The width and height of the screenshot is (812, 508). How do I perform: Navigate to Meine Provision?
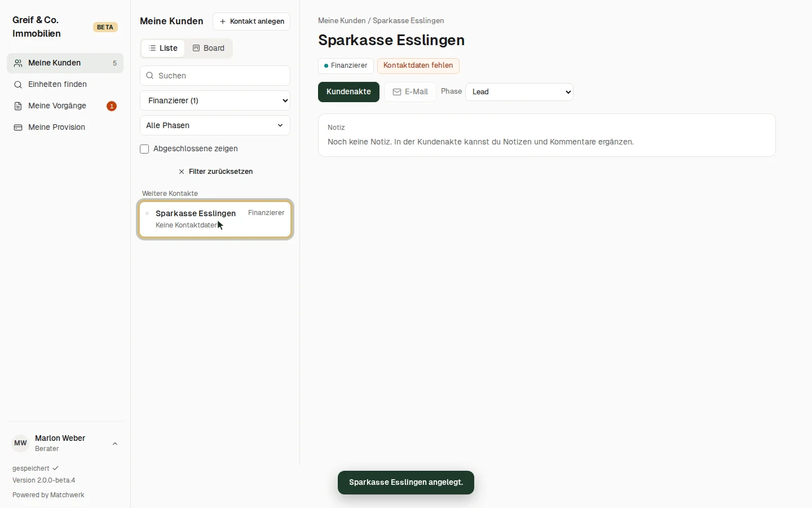click(x=65, y=128)
